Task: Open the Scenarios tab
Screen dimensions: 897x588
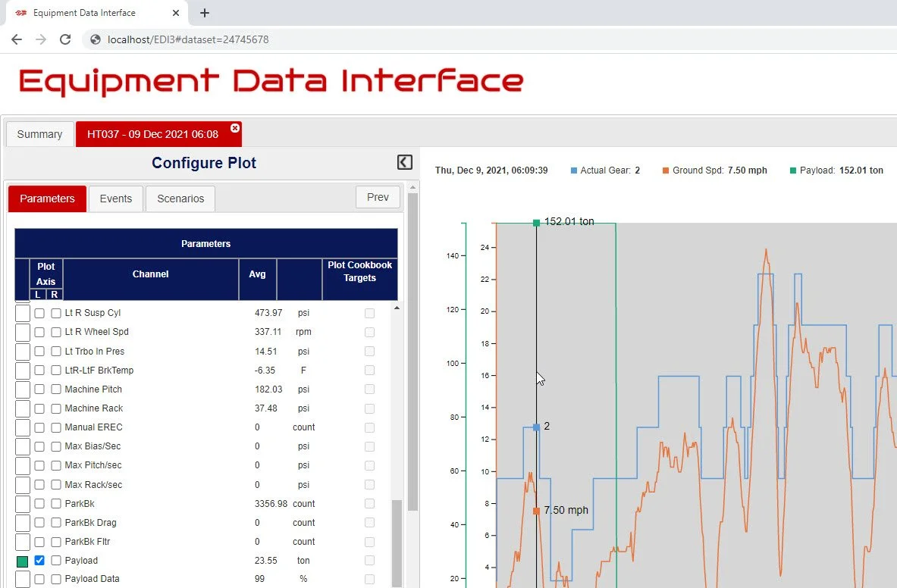Action: pyautogui.click(x=180, y=199)
